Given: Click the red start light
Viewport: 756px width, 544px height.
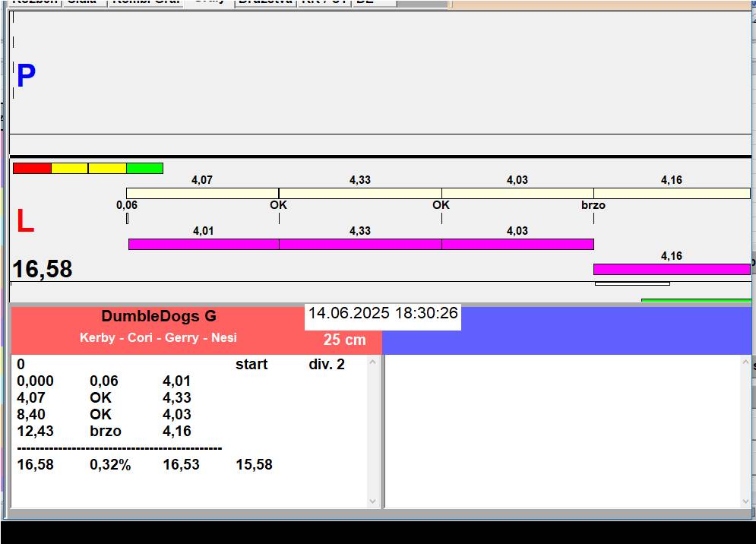Looking at the screenshot, I should (32, 169).
